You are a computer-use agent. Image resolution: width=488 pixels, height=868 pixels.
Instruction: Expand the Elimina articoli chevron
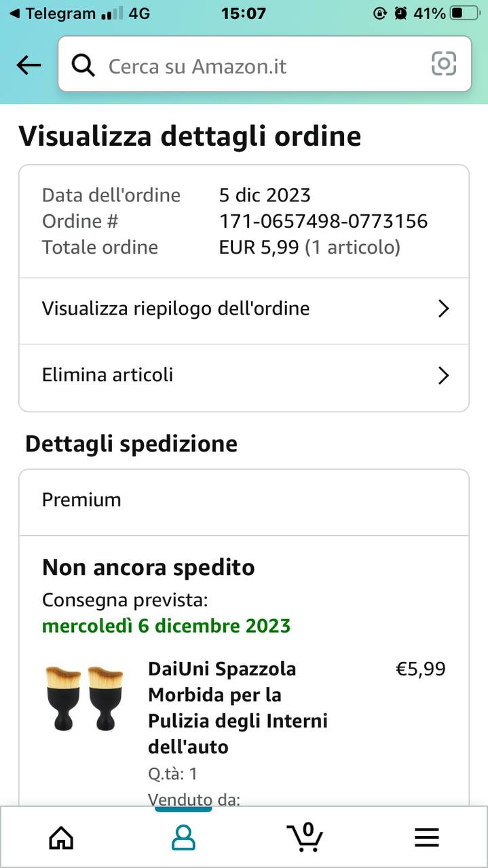444,376
